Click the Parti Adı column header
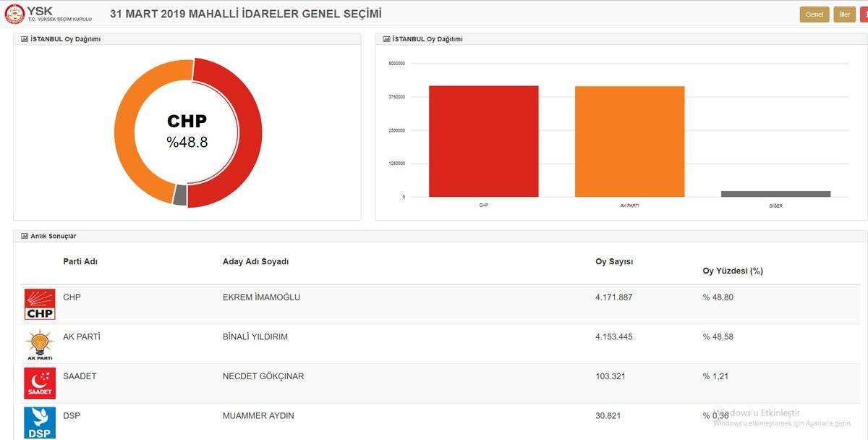868x440 pixels. [80, 262]
